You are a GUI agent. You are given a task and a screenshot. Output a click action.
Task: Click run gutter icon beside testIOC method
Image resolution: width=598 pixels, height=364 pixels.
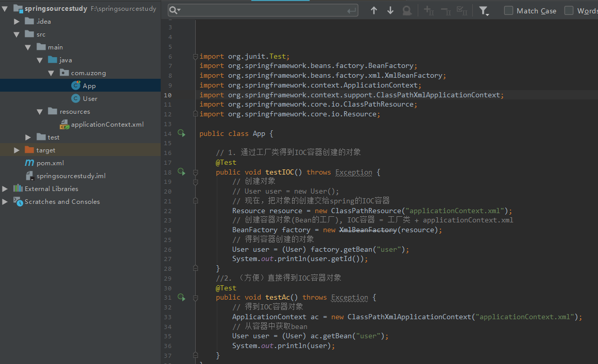coord(181,172)
